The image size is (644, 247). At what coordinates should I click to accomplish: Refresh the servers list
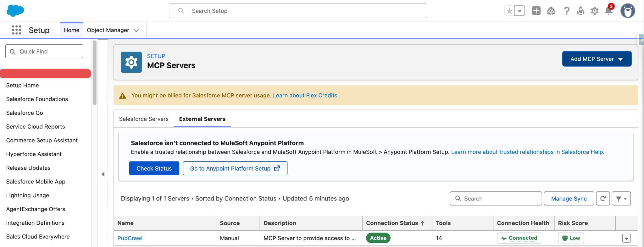coord(603,199)
